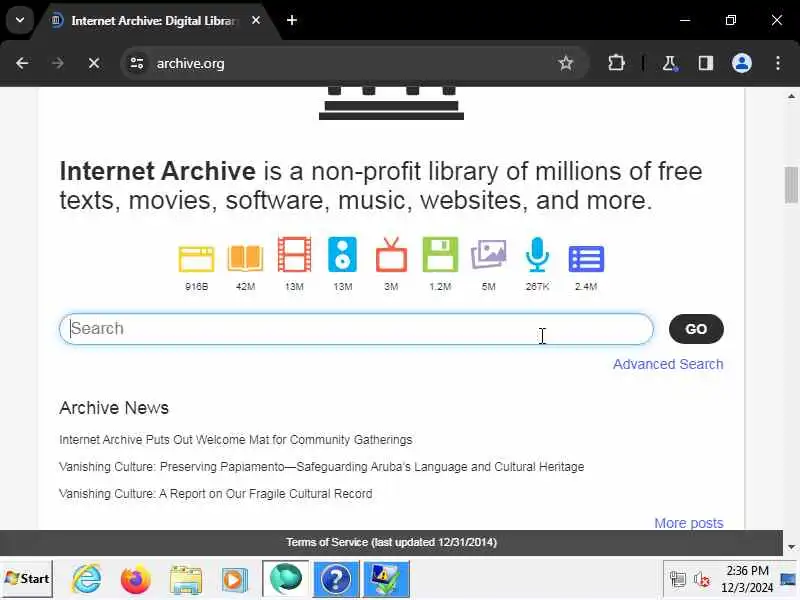This screenshot has height=600, width=800.
Task: Open the Chrome three-dot menu
Action: [x=778, y=63]
